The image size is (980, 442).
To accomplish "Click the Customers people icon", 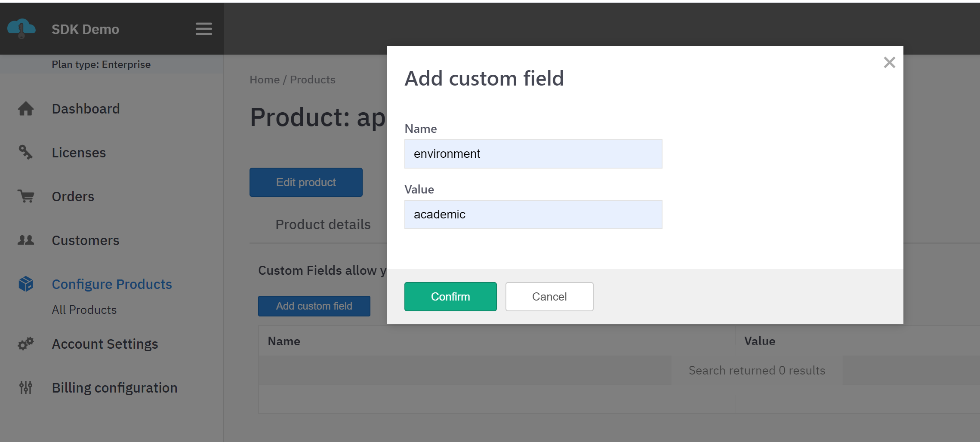I will pos(26,240).
